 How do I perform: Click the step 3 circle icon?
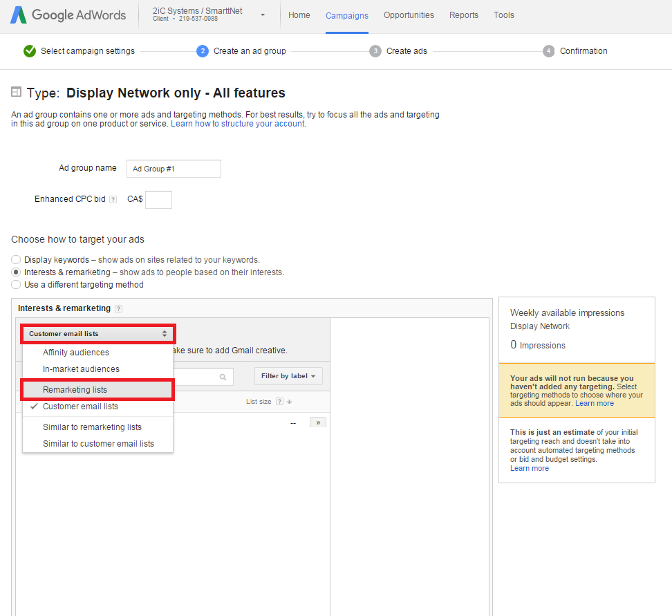375,51
